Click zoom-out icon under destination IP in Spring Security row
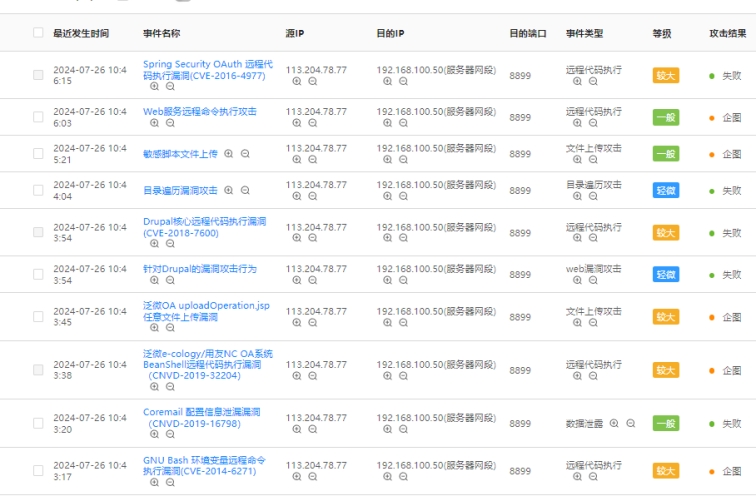The width and height of the screenshot is (756, 502). pyautogui.click(x=404, y=82)
